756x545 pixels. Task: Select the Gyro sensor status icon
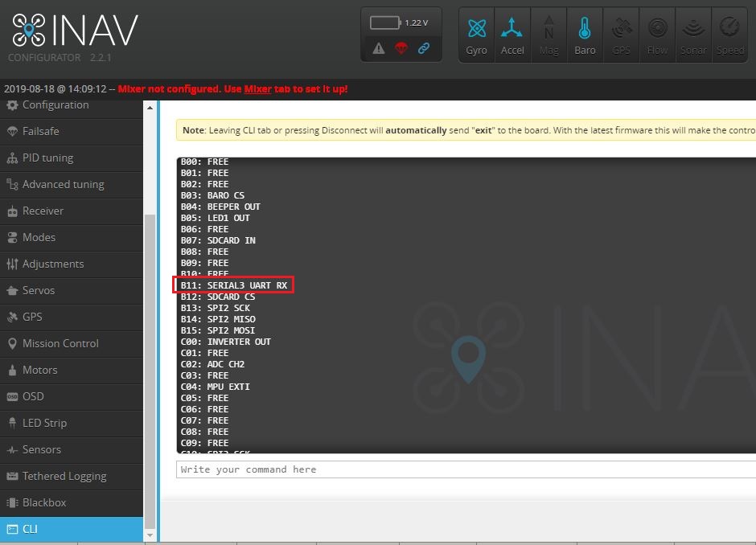click(x=475, y=34)
